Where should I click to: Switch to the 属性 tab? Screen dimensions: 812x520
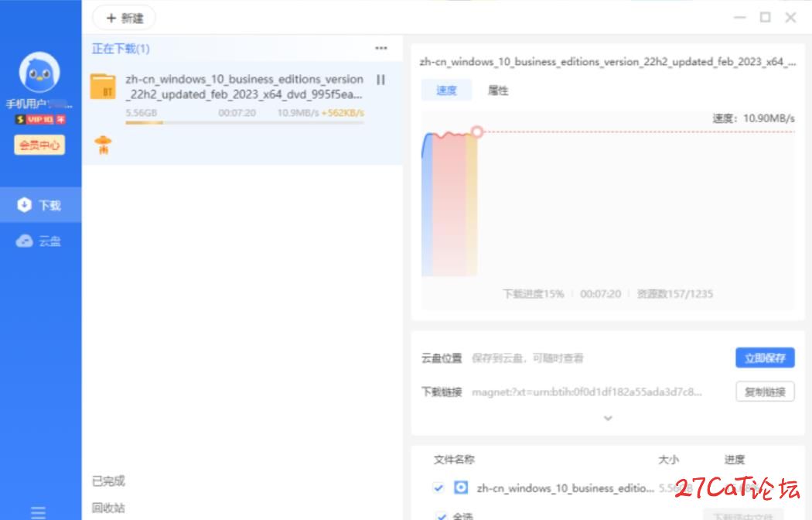point(498,91)
